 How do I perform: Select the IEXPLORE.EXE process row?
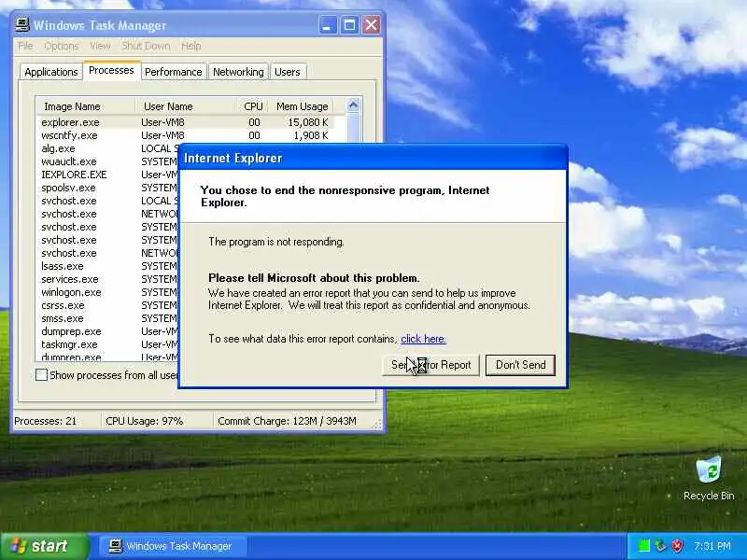pyautogui.click(x=108, y=175)
